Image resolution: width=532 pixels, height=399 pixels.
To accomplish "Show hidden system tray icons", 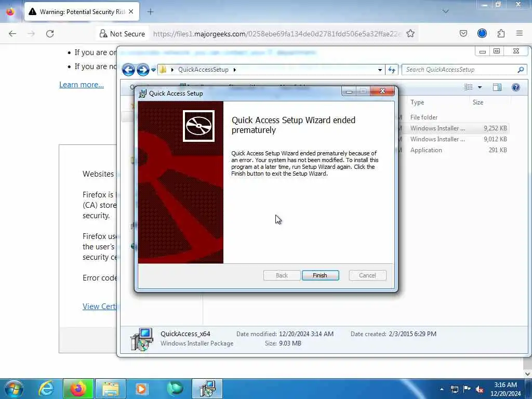I will 442,389.
